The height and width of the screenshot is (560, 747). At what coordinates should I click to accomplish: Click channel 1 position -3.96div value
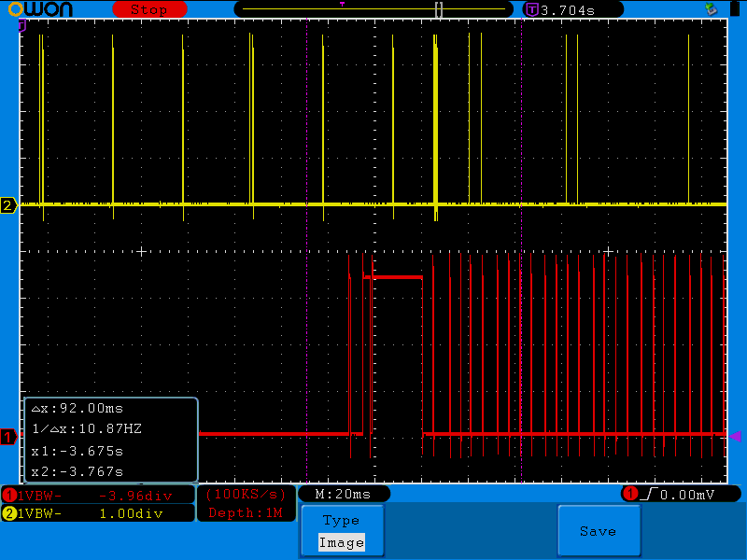pos(135,496)
